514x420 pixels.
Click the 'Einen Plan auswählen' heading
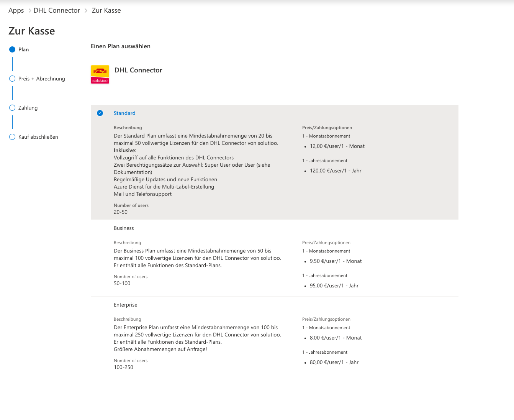tap(121, 46)
